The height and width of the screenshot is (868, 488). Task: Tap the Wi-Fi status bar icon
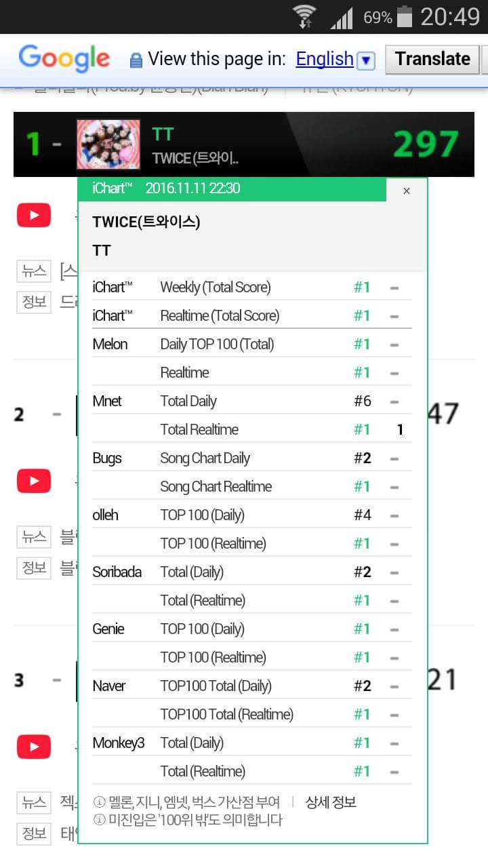(304, 16)
